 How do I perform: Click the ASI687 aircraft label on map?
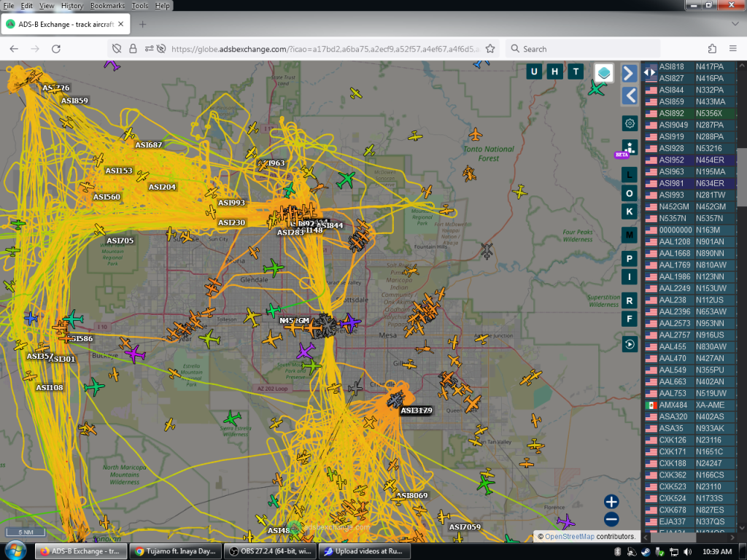click(149, 145)
